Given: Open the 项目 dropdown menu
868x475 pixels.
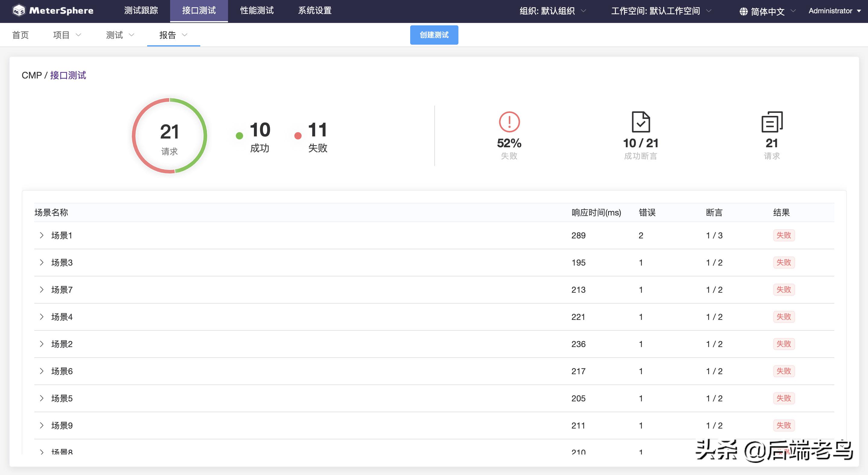Looking at the screenshot, I should coord(67,35).
